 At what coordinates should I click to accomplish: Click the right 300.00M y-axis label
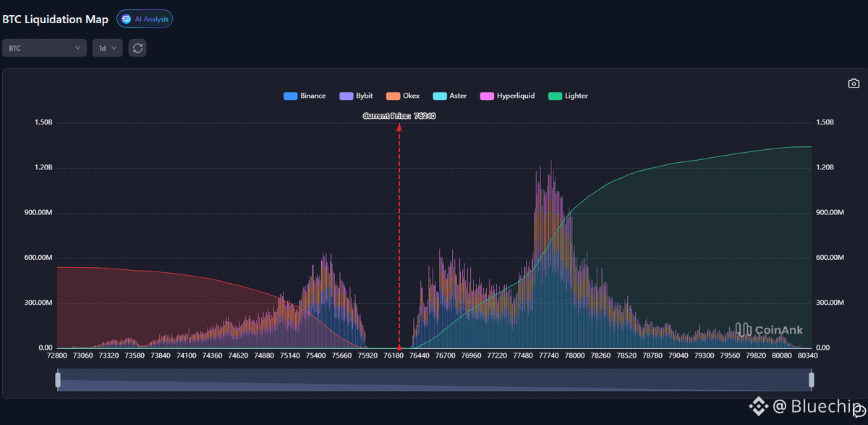tap(829, 303)
